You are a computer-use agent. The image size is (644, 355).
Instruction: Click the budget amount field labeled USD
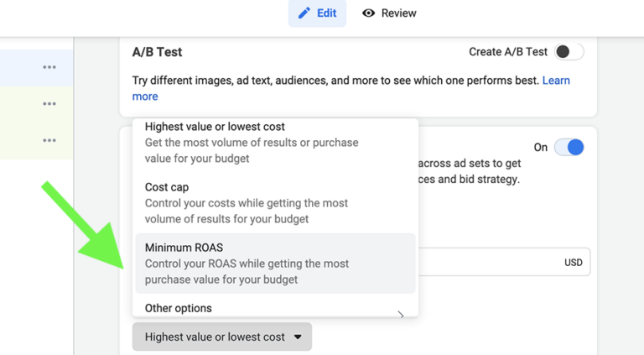pyautogui.click(x=504, y=262)
